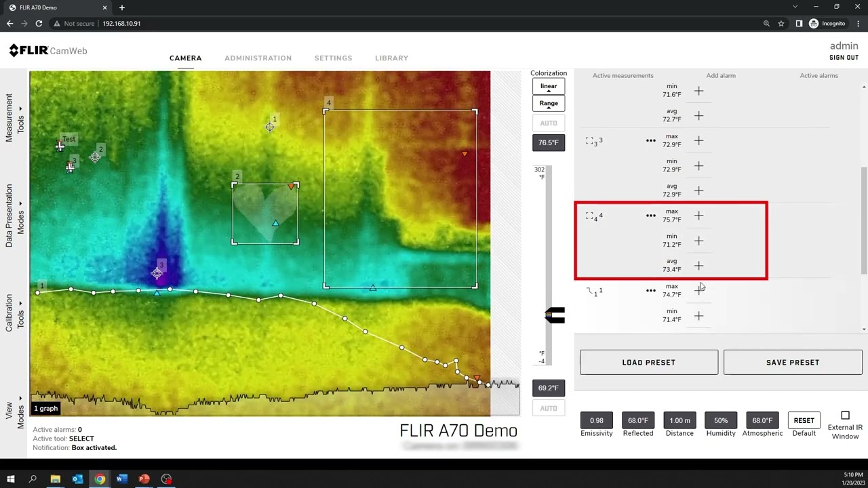868x488 pixels.
Task: Click the SIGN OUT link
Action: pos(844,58)
